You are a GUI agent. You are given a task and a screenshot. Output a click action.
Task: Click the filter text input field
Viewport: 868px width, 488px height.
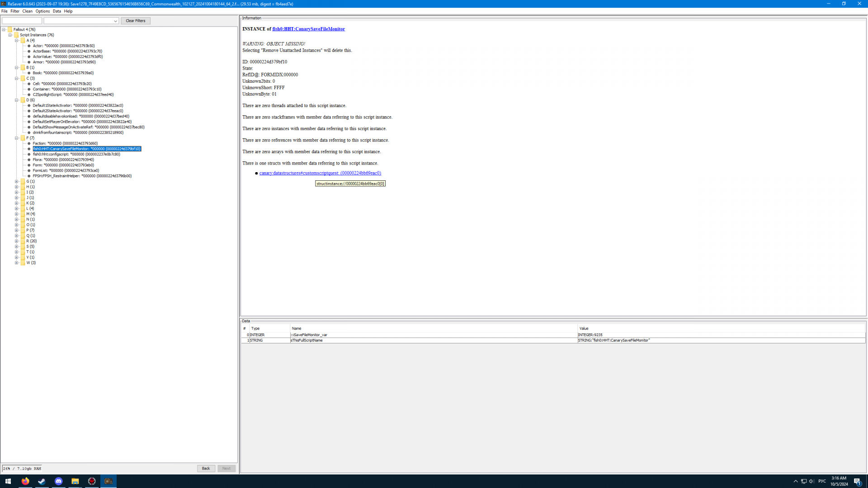22,21
